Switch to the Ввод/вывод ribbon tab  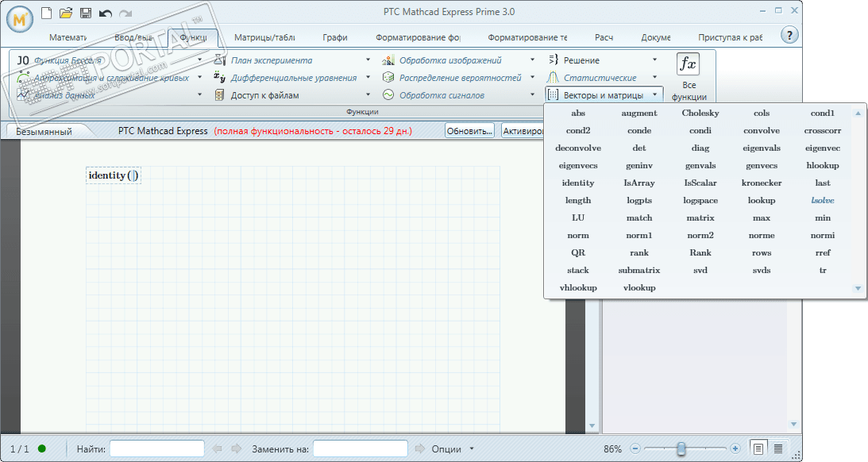point(133,37)
